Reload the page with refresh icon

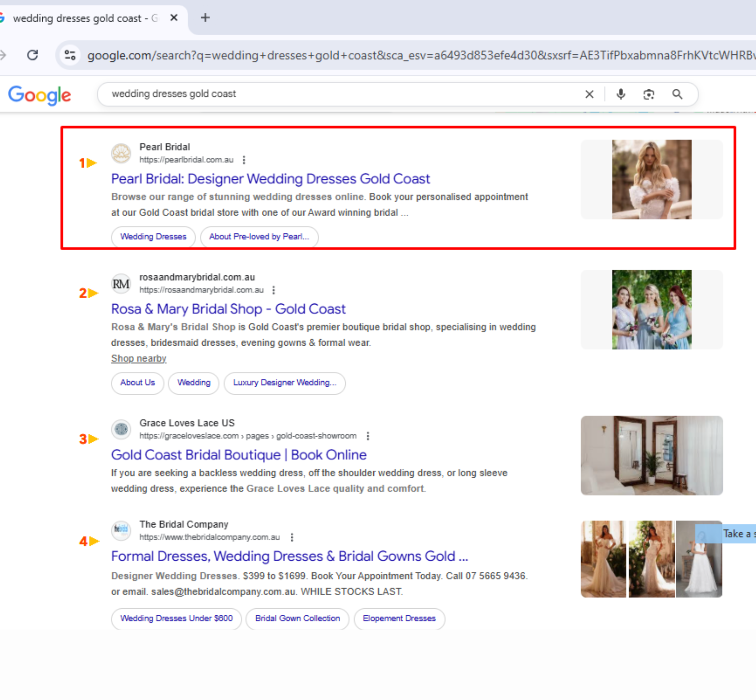pyautogui.click(x=33, y=55)
